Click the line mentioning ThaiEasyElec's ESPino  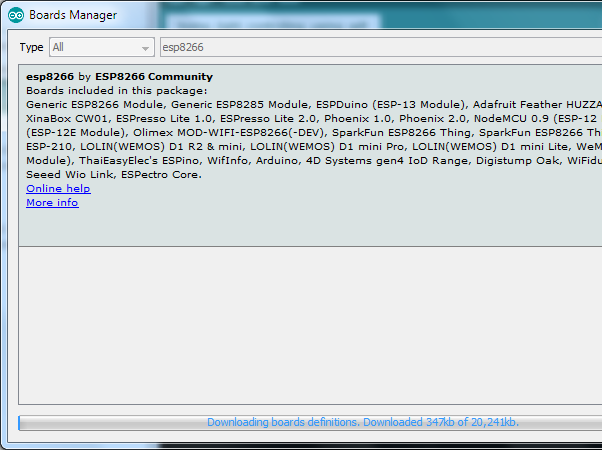point(314,160)
